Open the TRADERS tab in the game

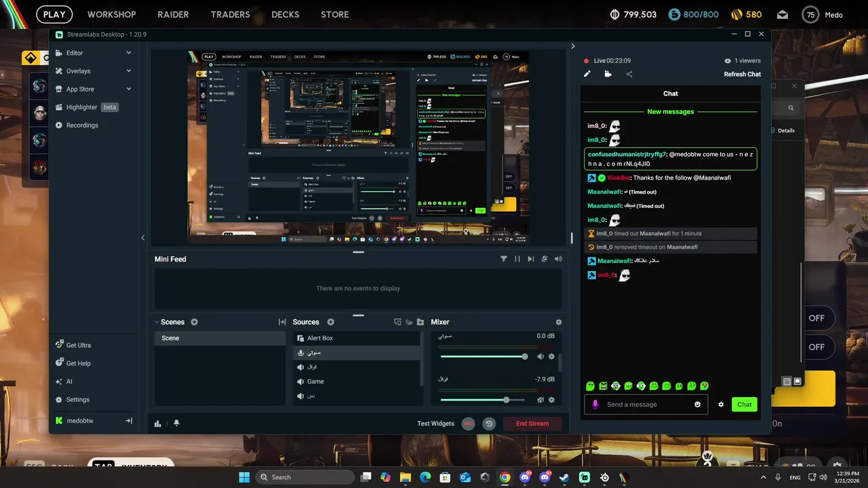pos(231,14)
